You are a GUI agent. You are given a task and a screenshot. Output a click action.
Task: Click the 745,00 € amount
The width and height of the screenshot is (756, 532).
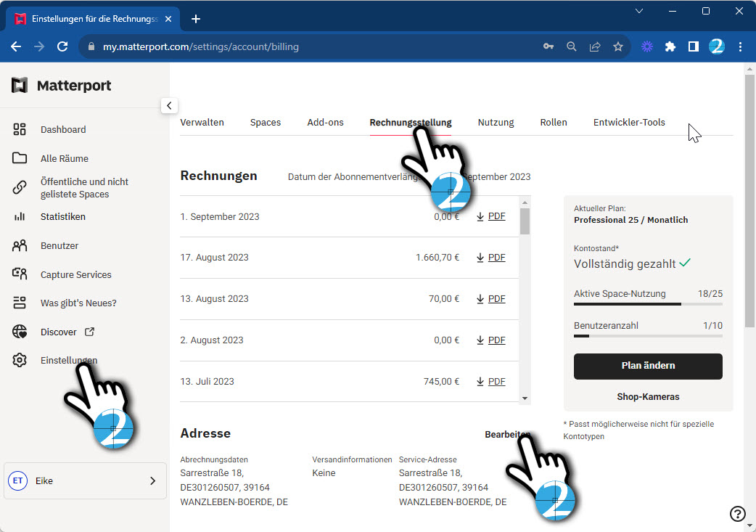(441, 382)
